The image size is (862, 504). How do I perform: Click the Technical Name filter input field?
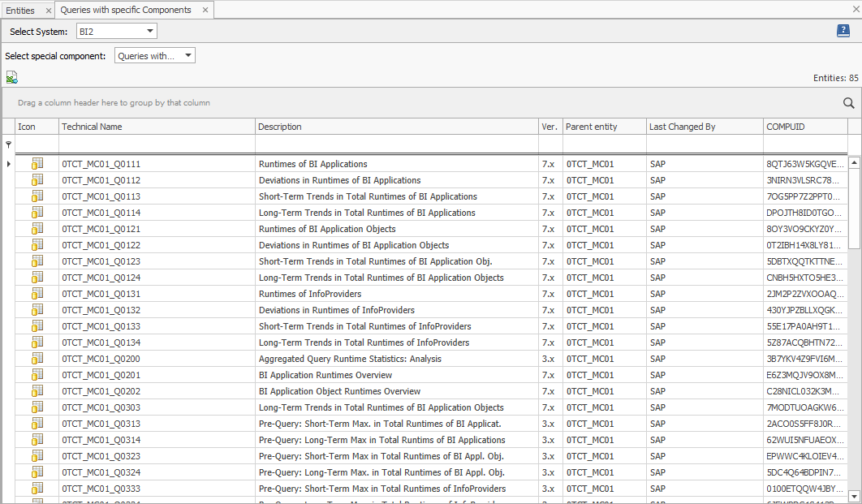pos(154,144)
